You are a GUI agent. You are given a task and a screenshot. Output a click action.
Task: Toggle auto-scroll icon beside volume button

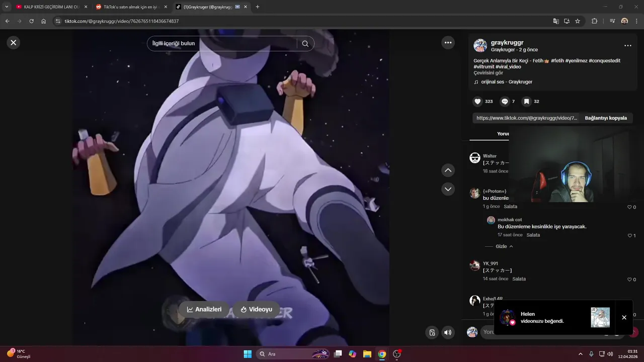[x=432, y=332]
